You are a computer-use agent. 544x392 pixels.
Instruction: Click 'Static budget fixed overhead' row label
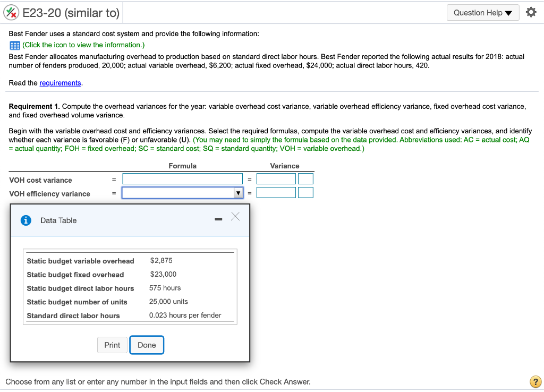click(75, 275)
